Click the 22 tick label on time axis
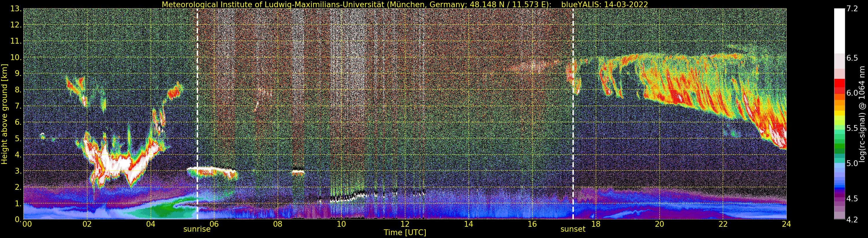868x238 pixels. [x=723, y=224]
